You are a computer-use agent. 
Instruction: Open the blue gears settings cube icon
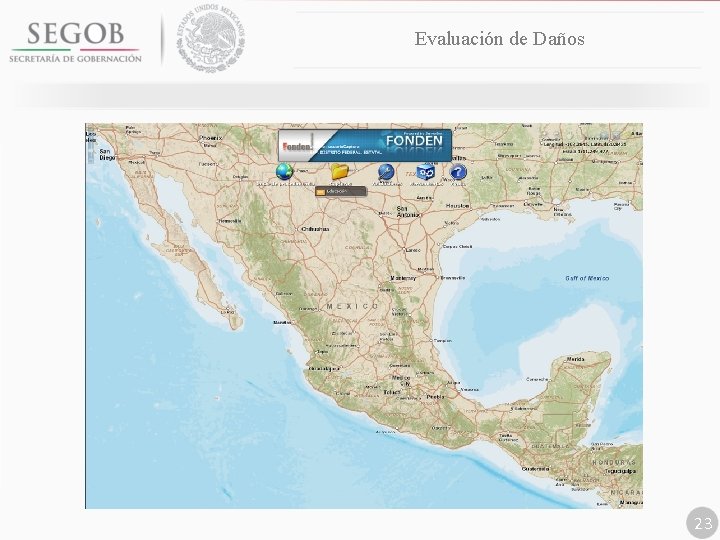pos(425,172)
